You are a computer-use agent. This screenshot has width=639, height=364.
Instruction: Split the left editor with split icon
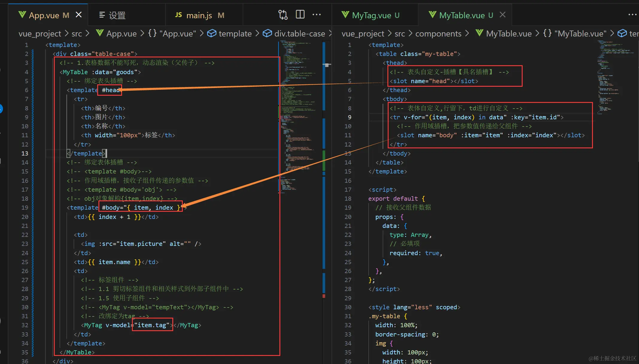point(300,14)
